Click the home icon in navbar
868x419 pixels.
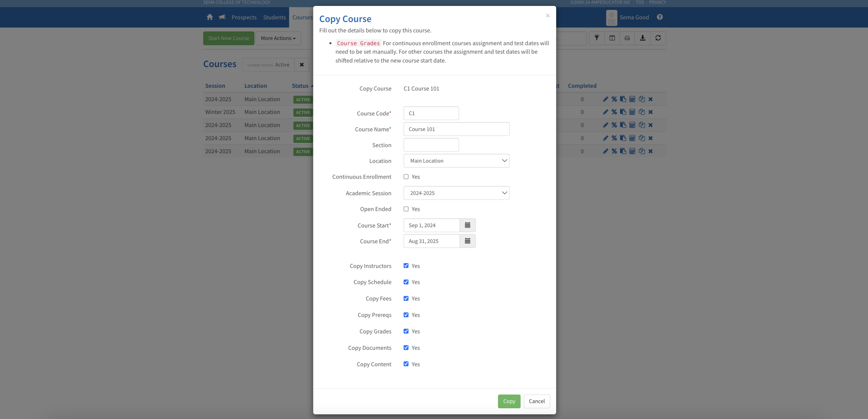point(210,17)
